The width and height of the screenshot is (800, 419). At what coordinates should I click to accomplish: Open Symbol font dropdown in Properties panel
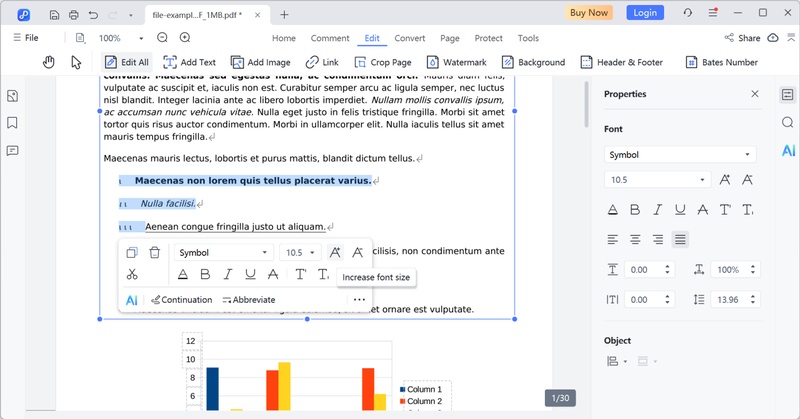pos(680,155)
